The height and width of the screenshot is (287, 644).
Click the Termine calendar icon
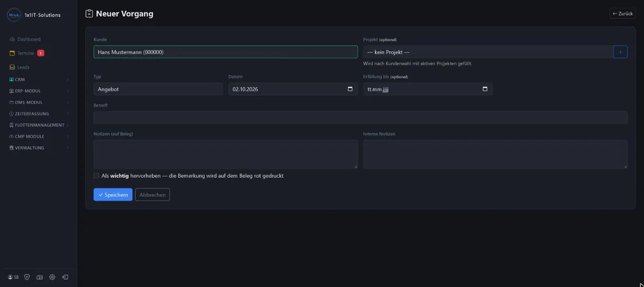click(12, 53)
